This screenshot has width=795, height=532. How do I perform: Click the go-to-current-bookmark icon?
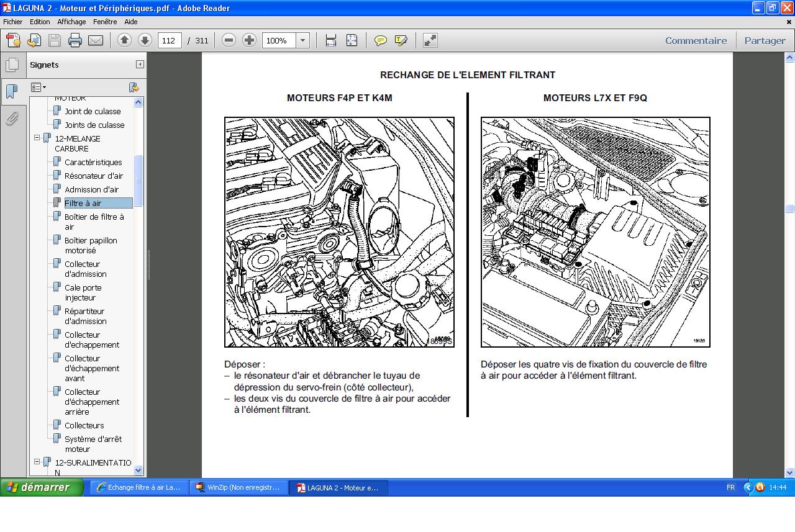pyautogui.click(x=134, y=88)
